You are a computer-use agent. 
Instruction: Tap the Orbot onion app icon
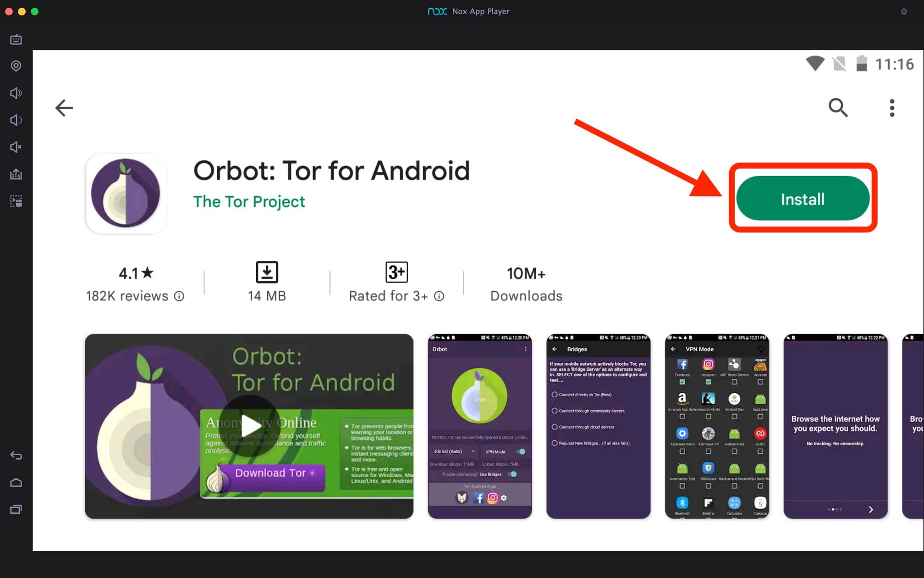click(x=126, y=193)
